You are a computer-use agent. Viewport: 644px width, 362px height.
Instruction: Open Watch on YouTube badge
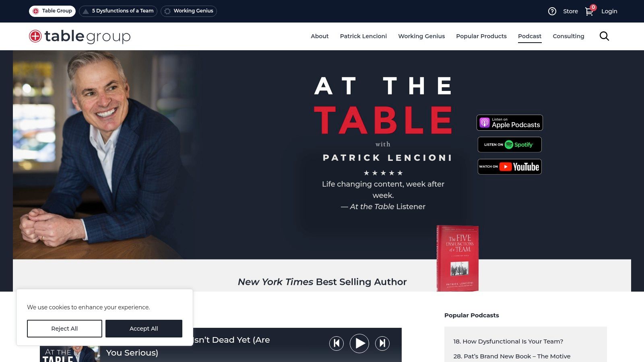coord(510,167)
